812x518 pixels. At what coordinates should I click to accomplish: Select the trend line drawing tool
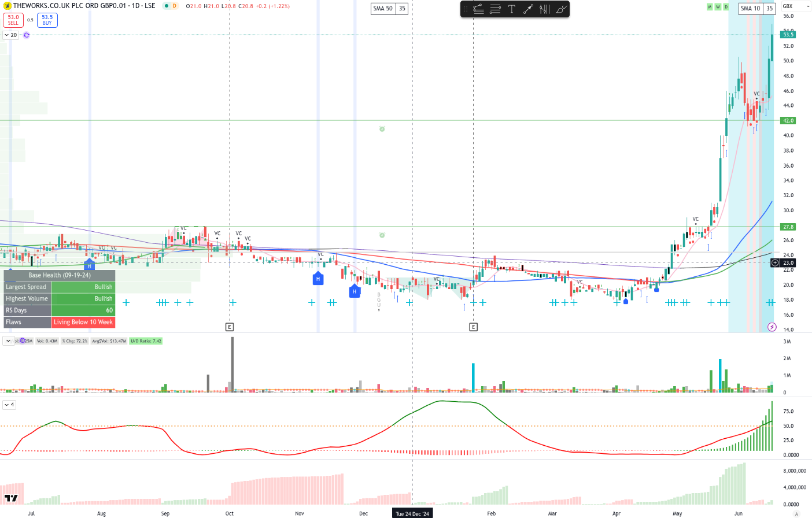coord(478,9)
